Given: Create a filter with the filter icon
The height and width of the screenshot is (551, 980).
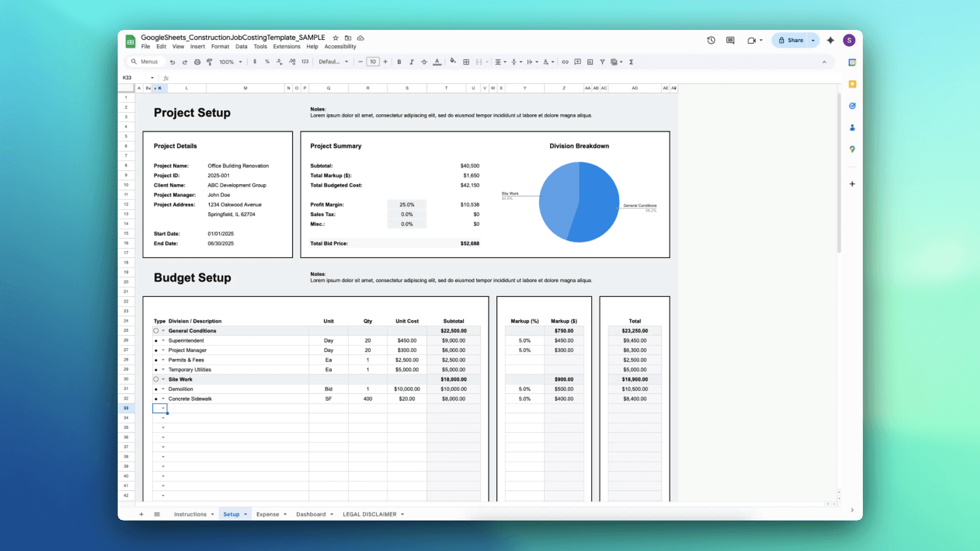Looking at the screenshot, I should coord(602,62).
